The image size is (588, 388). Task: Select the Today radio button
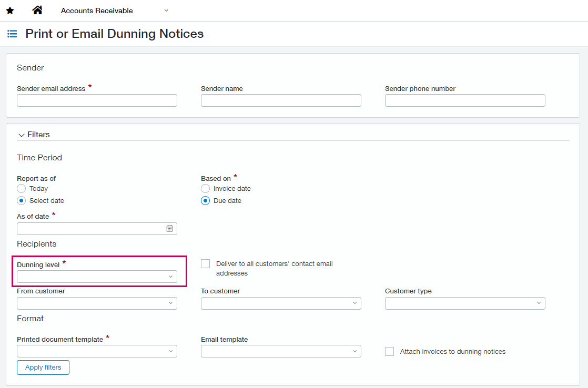[x=22, y=189]
